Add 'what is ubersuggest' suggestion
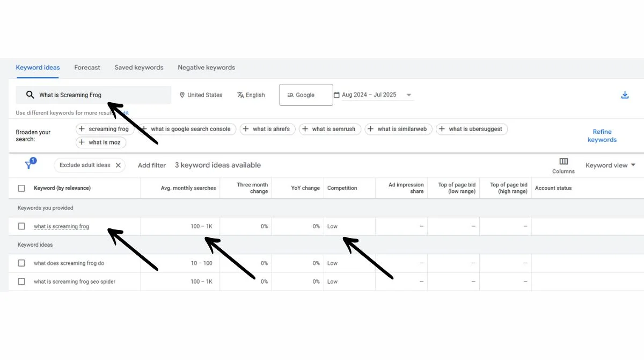Screen dimensions: 644x360 click(x=472, y=129)
